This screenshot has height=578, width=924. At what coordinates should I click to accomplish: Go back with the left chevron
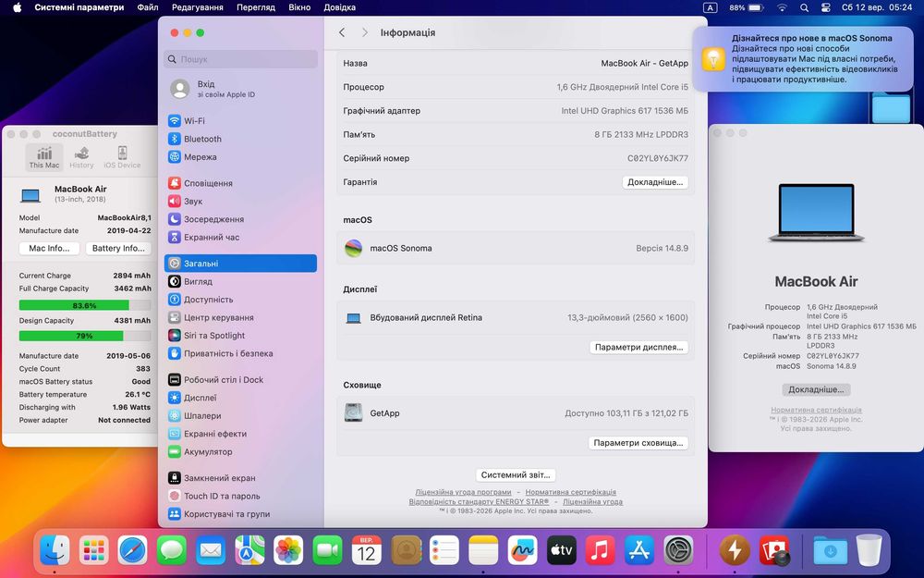tap(342, 32)
